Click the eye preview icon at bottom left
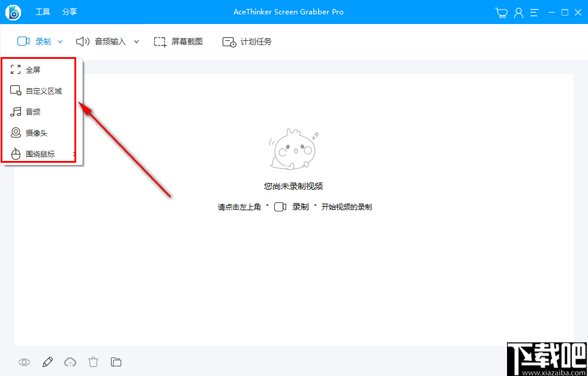The image size is (588, 376). 25,362
